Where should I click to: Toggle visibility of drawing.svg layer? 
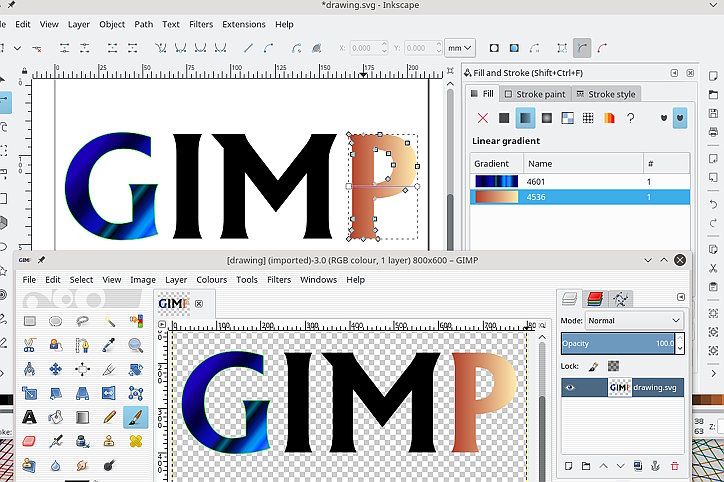pos(570,387)
